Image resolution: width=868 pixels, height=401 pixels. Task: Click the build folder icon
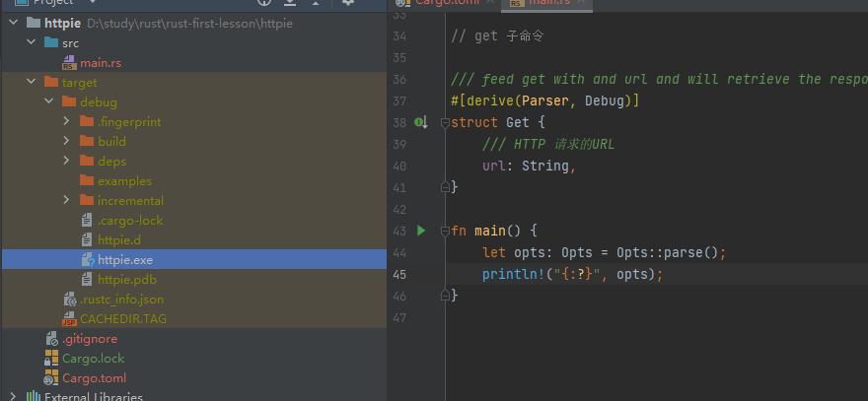pyautogui.click(x=87, y=142)
